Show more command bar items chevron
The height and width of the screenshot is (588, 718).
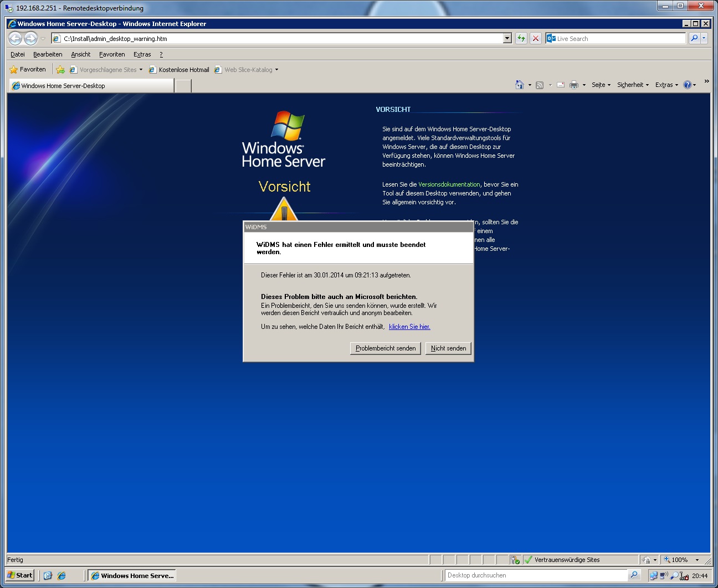click(706, 81)
